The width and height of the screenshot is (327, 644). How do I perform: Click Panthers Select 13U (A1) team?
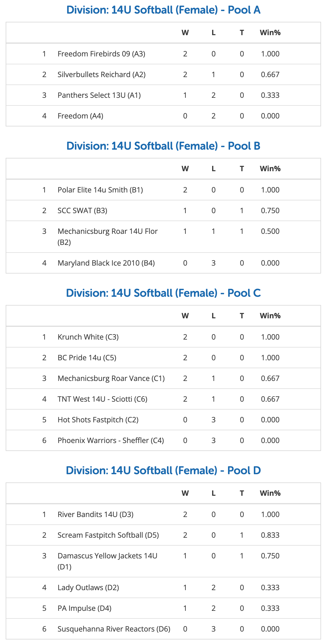99,95
